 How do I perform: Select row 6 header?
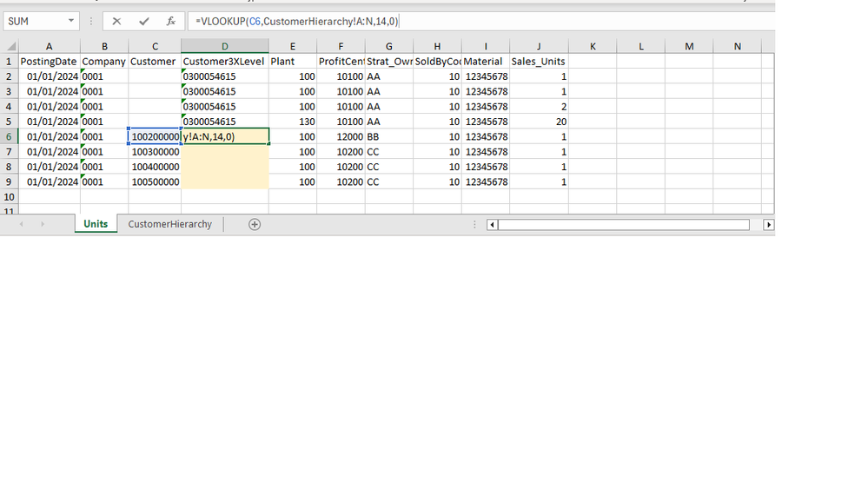coord(9,136)
